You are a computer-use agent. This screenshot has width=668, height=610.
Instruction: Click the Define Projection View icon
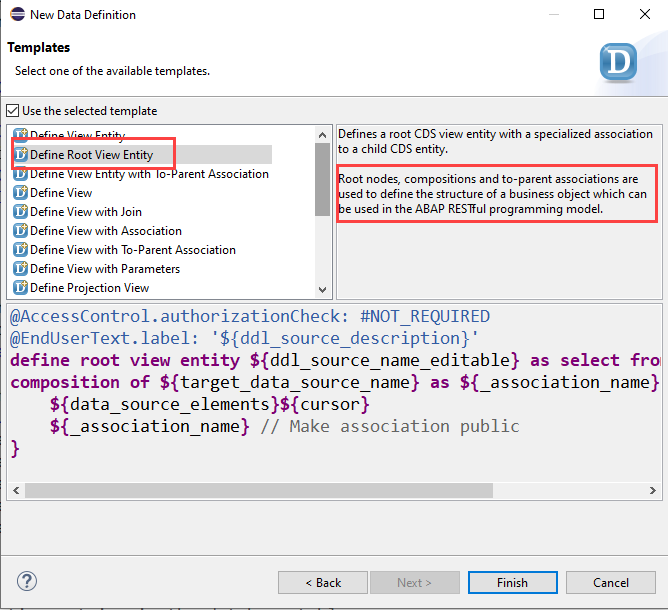(20, 288)
